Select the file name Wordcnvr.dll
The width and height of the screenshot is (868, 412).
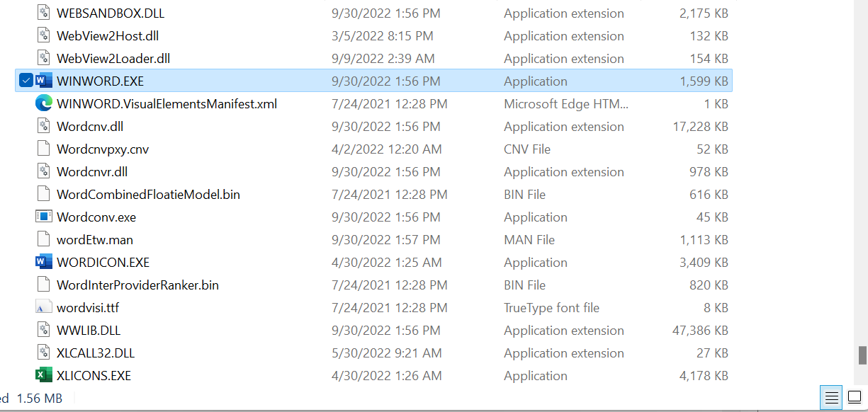point(92,172)
